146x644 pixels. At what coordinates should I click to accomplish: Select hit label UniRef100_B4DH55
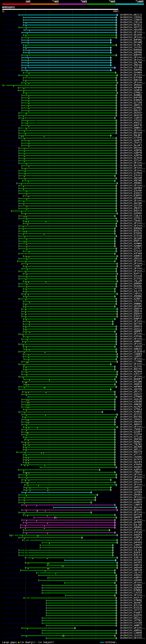pos(131,500)
